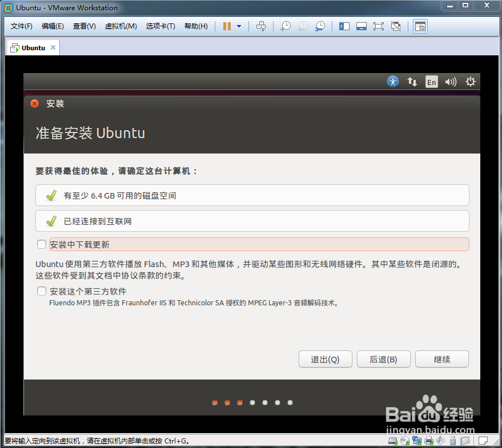Show or hide the library sidebar icon
This screenshot has height=448, width=502.
[344, 26]
